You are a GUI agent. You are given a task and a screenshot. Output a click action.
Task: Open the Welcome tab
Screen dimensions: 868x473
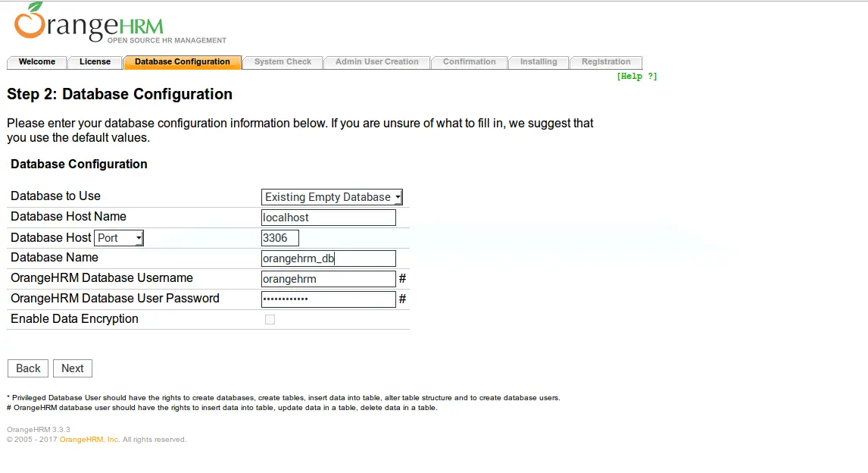[x=37, y=62]
